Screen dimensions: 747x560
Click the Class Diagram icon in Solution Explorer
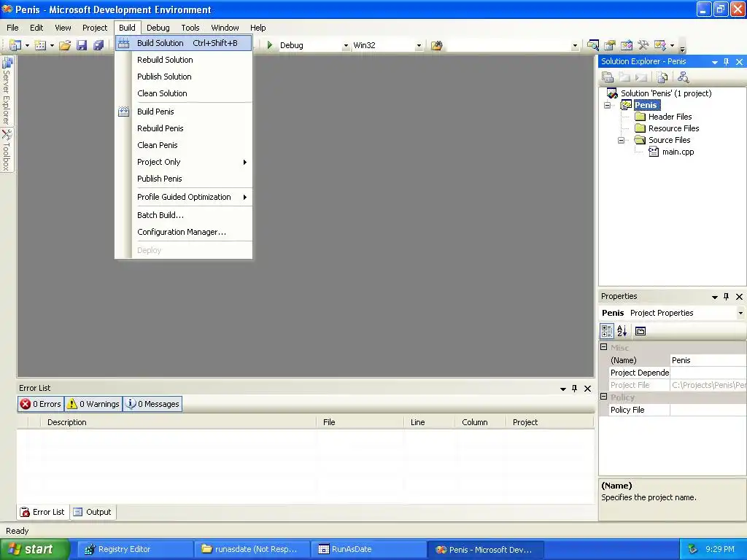pyautogui.click(x=683, y=77)
